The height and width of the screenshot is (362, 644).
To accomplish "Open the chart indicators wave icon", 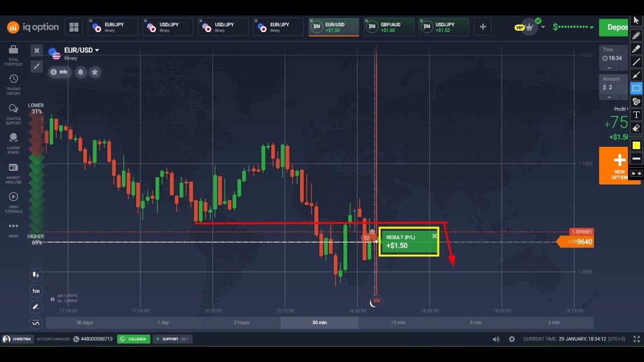I will click(36, 323).
